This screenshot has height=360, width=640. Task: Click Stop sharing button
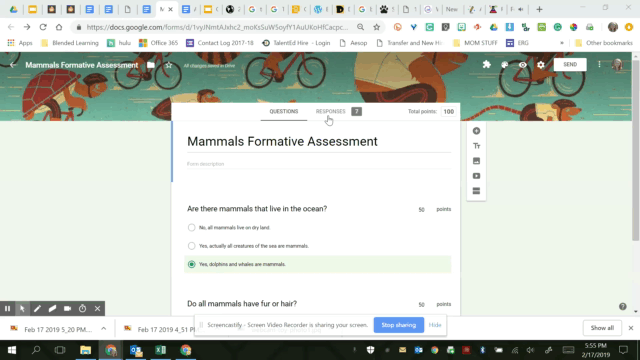[398, 325]
